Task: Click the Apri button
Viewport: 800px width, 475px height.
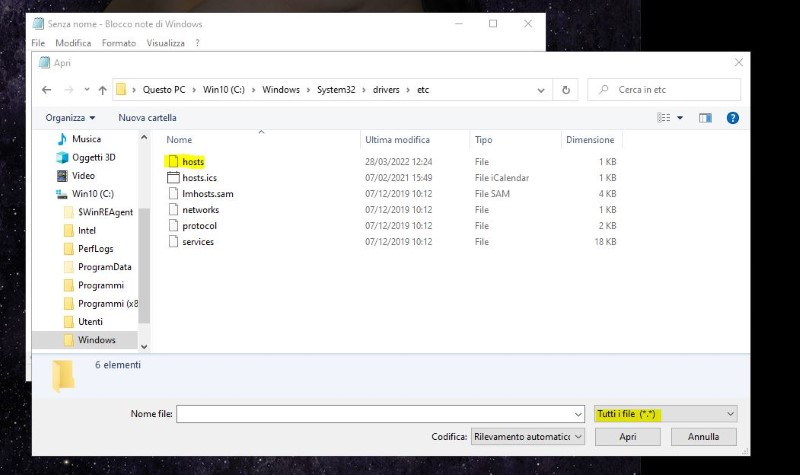Action: [x=627, y=437]
